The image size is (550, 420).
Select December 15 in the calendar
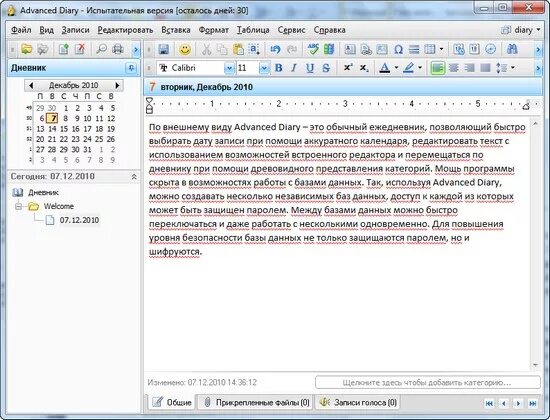tap(64, 129)
